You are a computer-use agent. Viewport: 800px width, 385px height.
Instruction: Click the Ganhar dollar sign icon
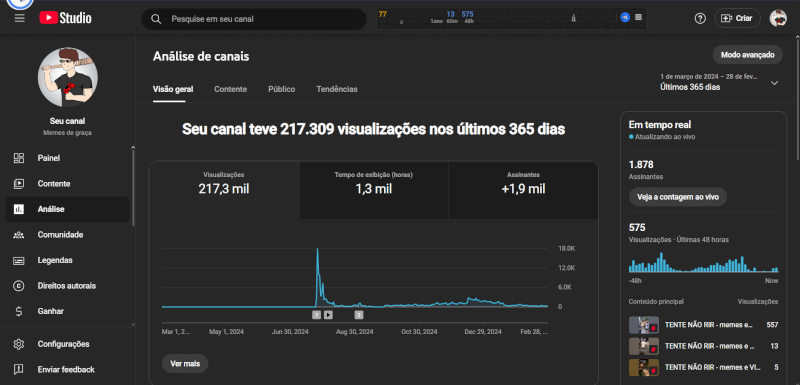pyautogui.click(x=19, y=311)
